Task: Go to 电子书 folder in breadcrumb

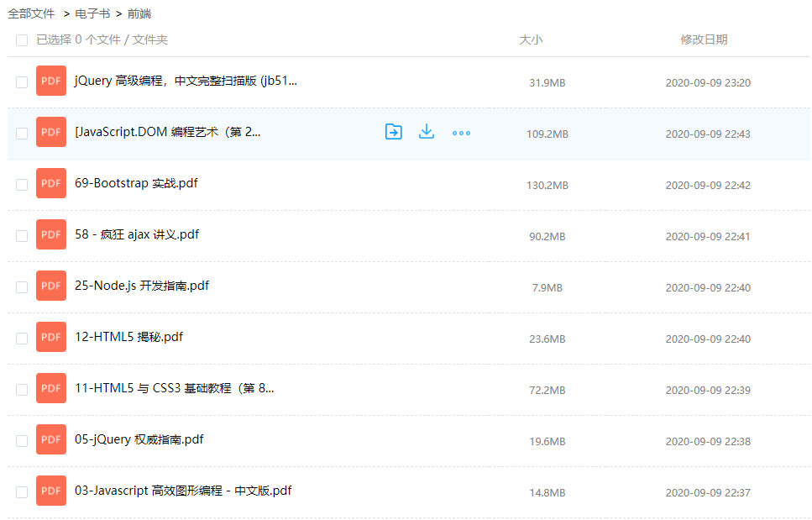Action: coord(92,14)
